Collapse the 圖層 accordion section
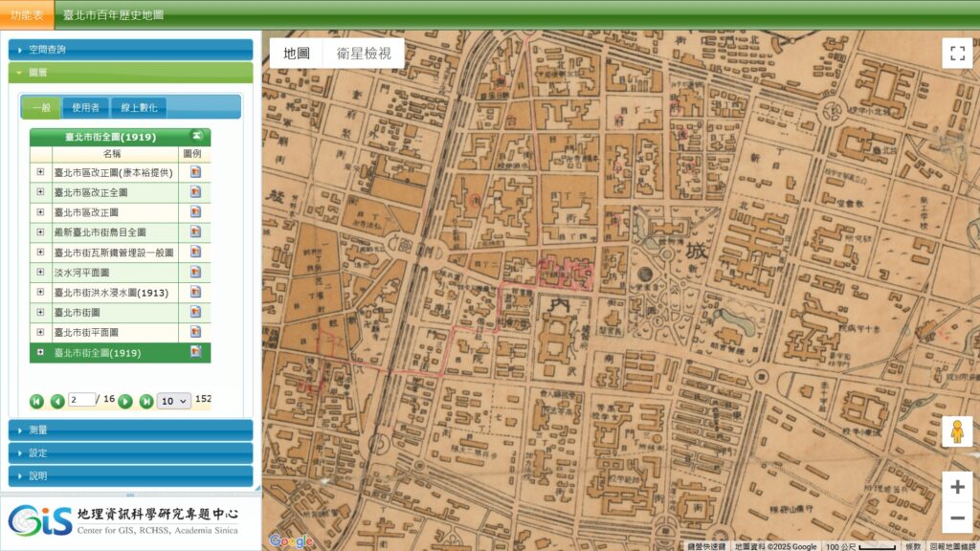This screenshot has width=980, height=551. pyautogui.click(x=130, y=73)
